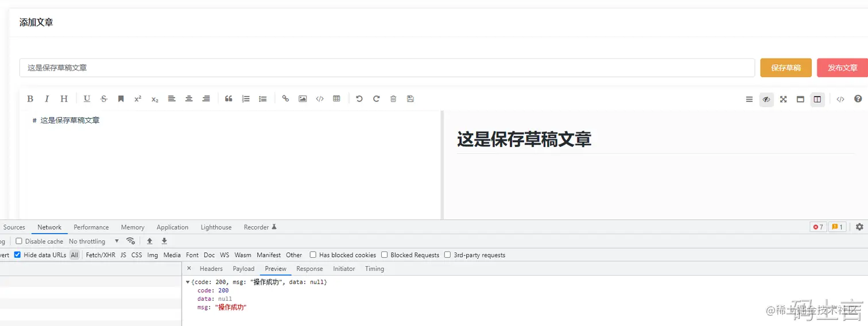
Task: Apply italic formatting in editor toolbar
Action: [47, 99]
